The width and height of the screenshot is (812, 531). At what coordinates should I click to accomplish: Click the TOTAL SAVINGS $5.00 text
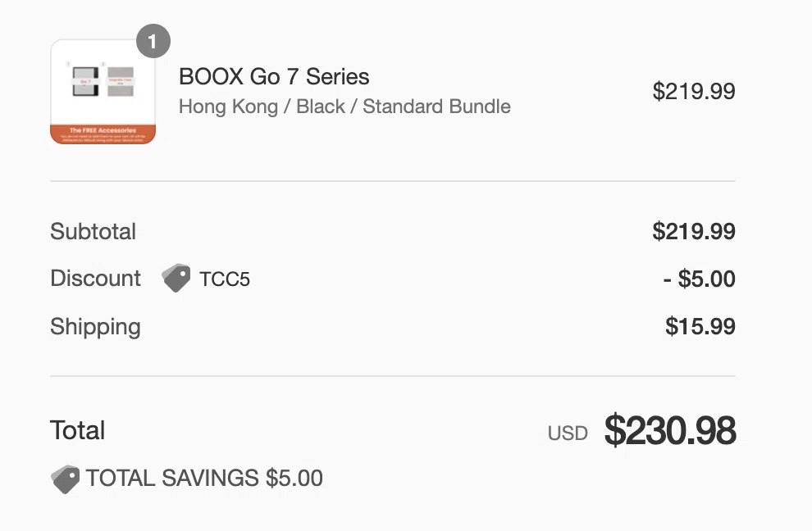coord(204,478)
